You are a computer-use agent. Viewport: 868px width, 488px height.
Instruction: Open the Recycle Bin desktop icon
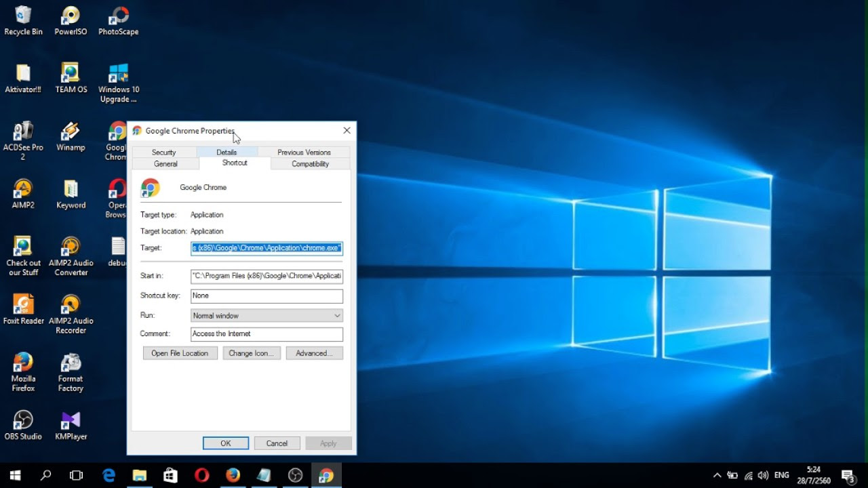pyautogui.click(x=23, y=21)
